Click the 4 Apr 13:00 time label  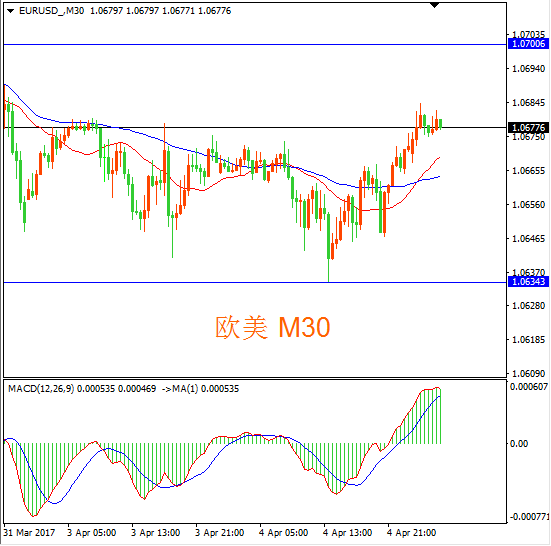point(347,533)
